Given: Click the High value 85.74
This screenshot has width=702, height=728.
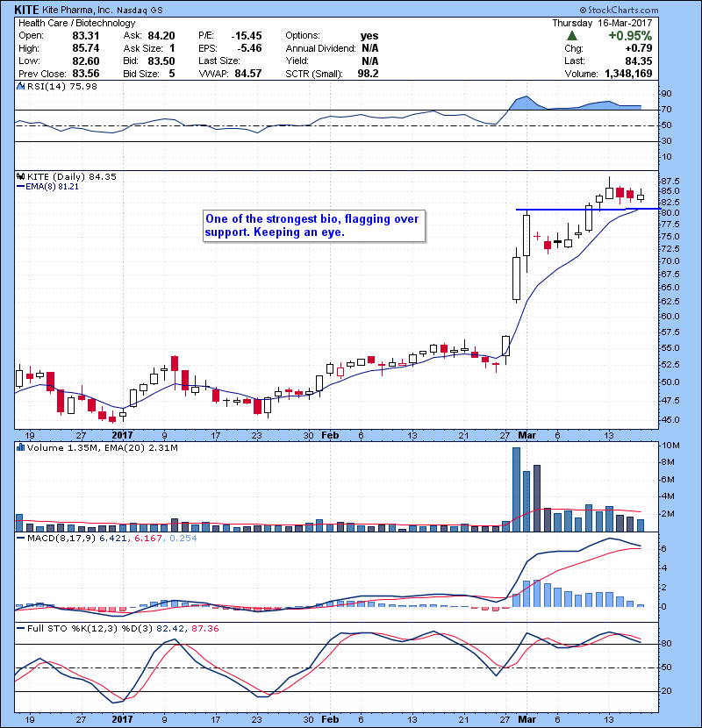Looking at the screenshot, I should (85, 48).
